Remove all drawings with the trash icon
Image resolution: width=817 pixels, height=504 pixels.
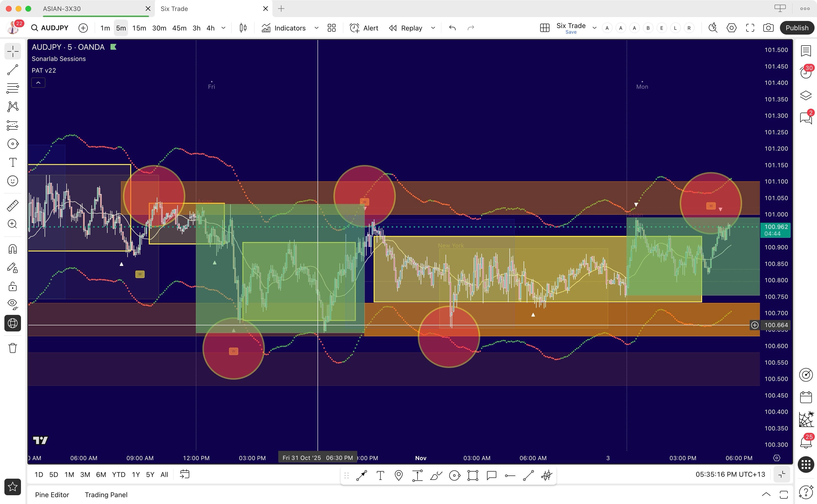[13, 348]
